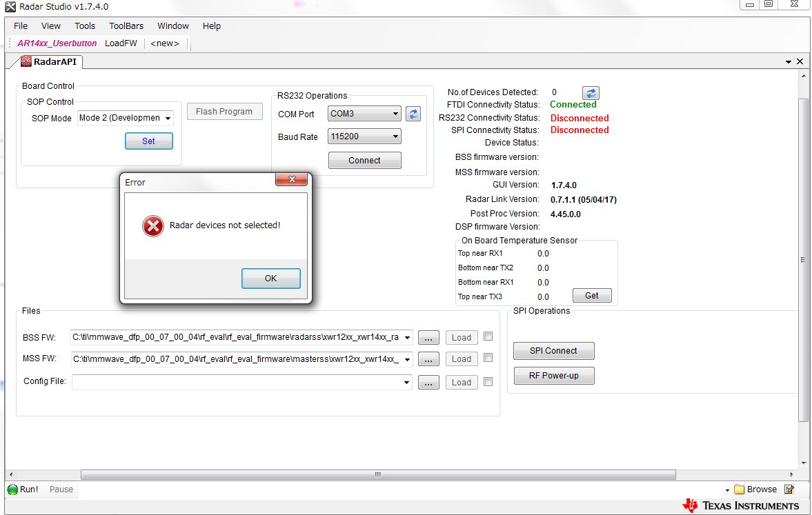Click the "Radar devices not selected!" message
812x515 pixels.
[225, 225]
